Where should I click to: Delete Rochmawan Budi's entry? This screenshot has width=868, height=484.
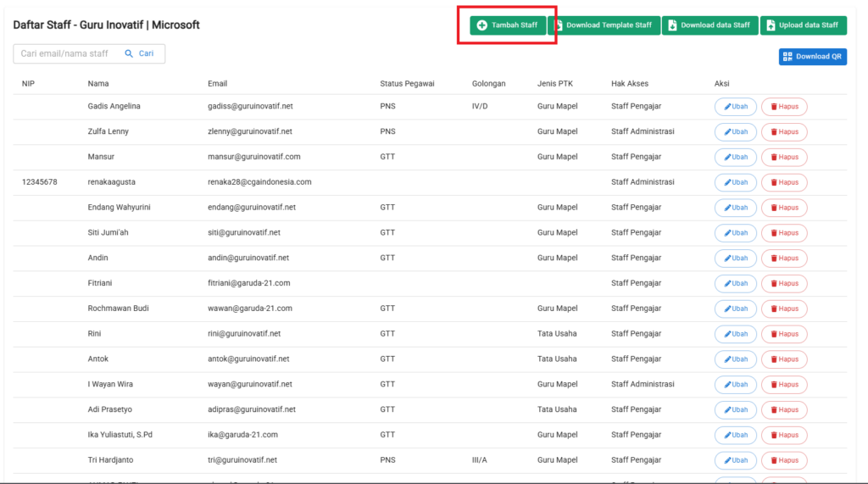click(x=784, y=309)
